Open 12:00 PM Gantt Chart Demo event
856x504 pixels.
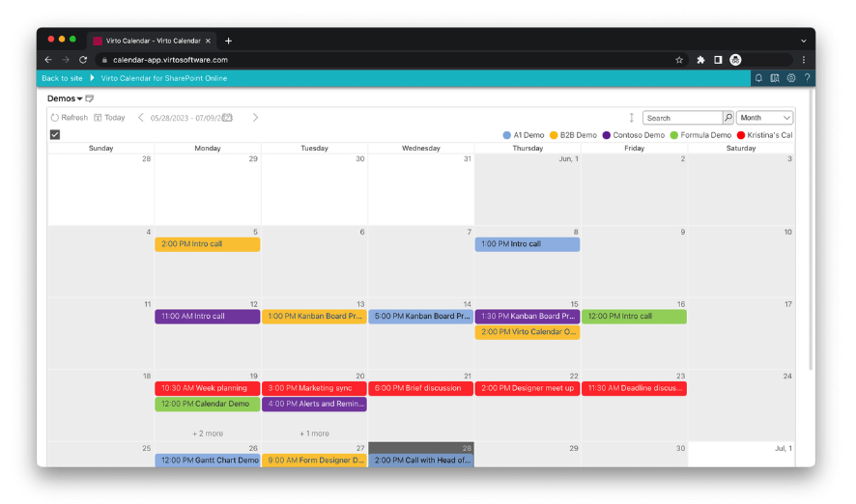(208, 461)
